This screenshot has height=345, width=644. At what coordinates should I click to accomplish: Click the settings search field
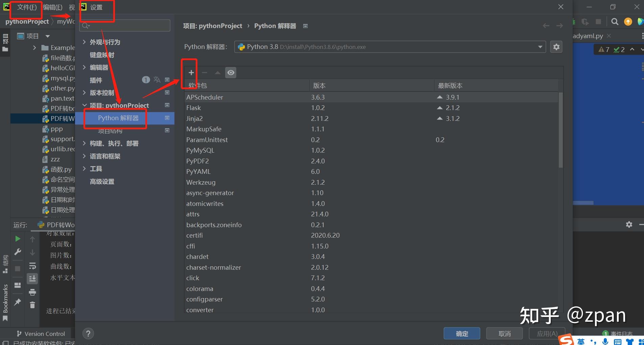(125, 26)
